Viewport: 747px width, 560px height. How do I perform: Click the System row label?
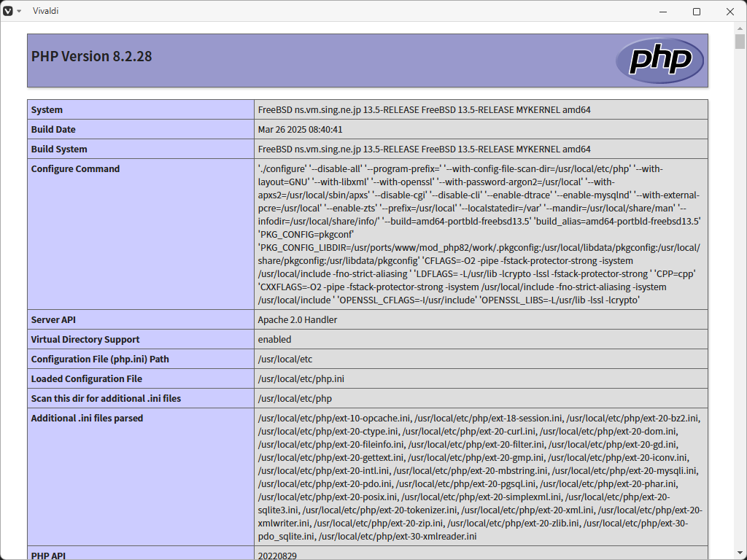pyautogui.click(x=47, y=109)
